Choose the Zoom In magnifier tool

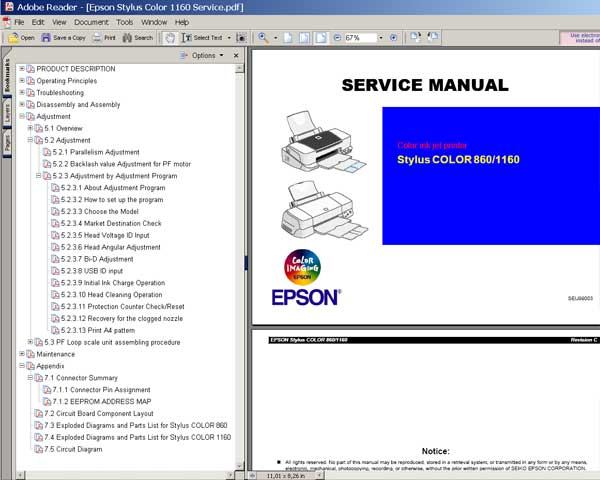point(263,38)
